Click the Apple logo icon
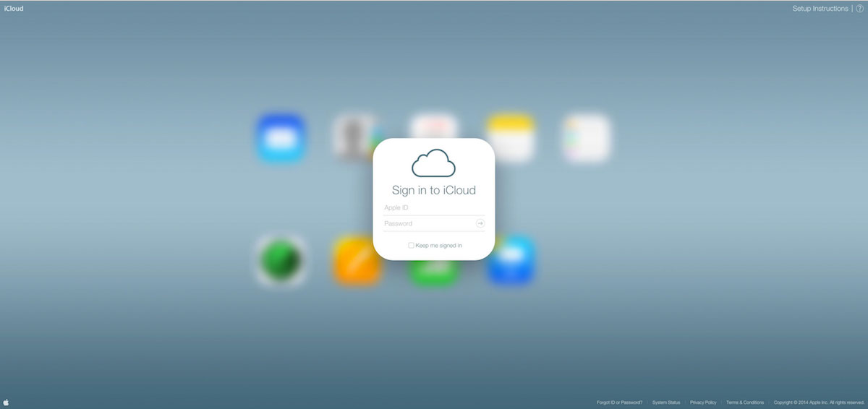 (x=6, y=402)
